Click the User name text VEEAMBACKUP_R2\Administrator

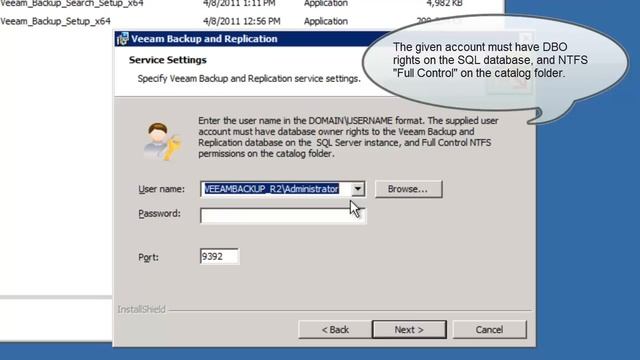coord(271,189)
